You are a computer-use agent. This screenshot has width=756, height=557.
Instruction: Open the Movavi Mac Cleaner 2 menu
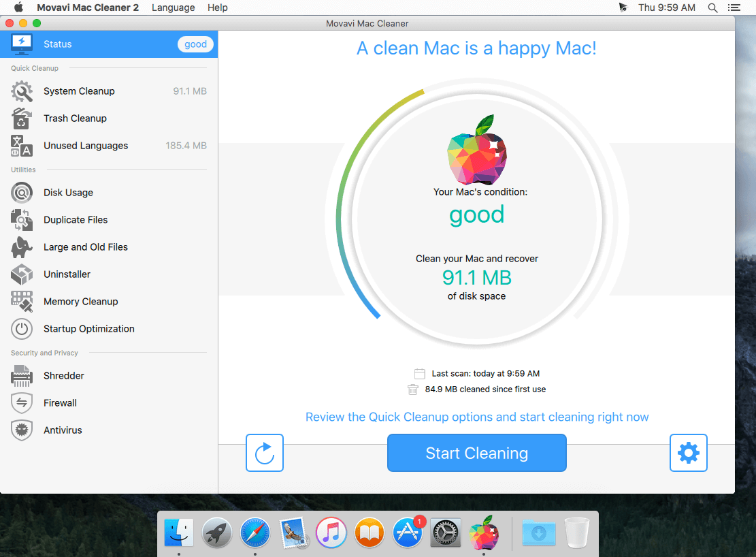pos(88,7)
